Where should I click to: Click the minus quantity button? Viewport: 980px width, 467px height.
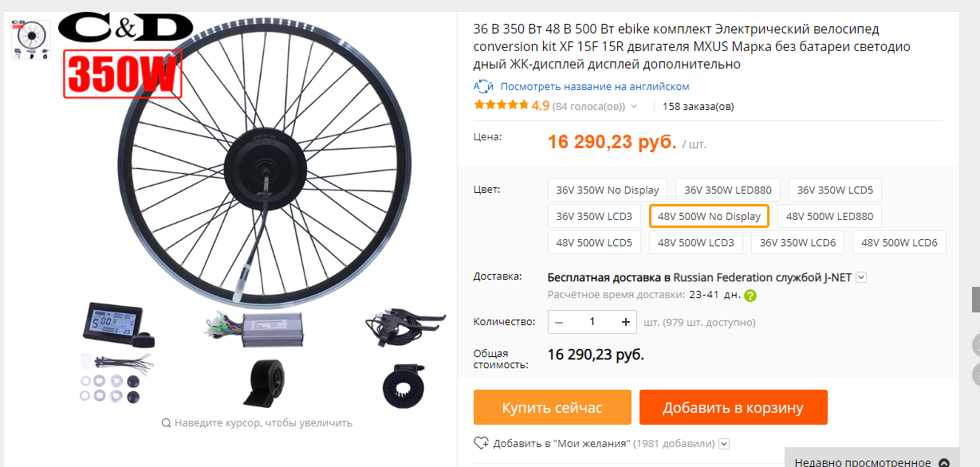click(559, 322)
